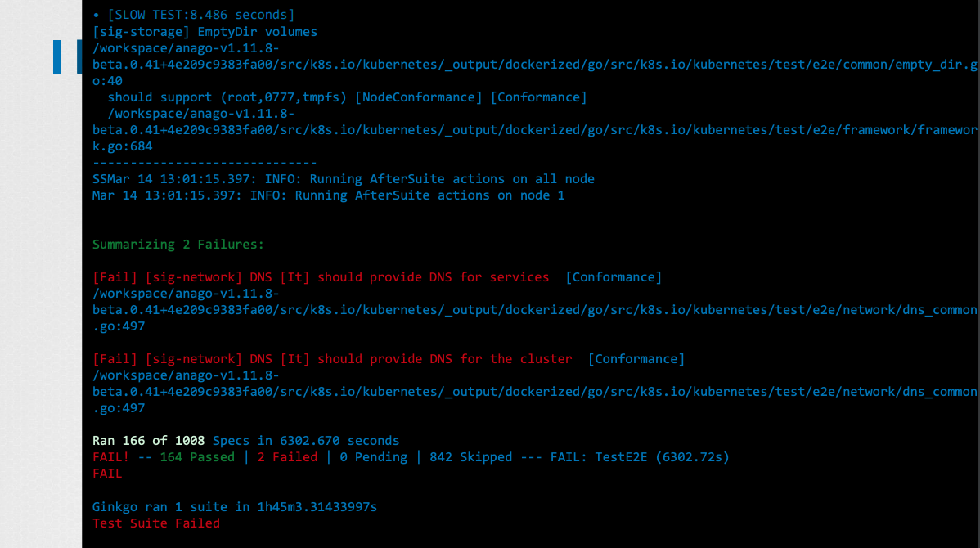Click the blue vertical bar in left margin
Screen dimensions: 980x548
pyautogui.click(x=57, y=57)
